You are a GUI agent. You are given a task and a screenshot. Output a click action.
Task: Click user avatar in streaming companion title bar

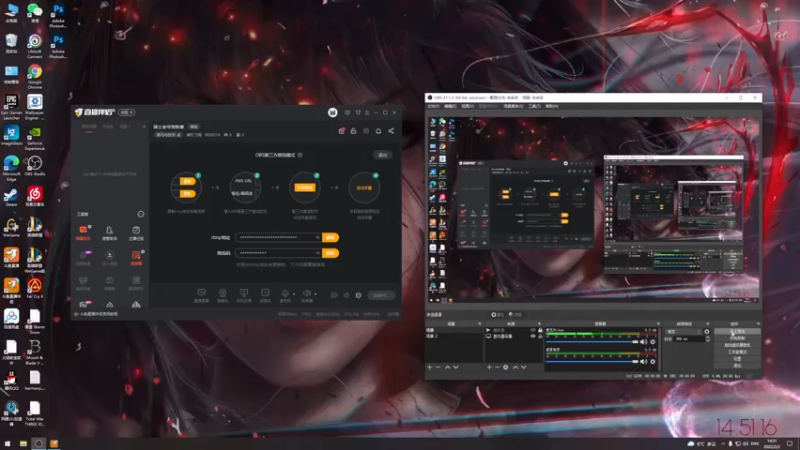coord(333,112)
